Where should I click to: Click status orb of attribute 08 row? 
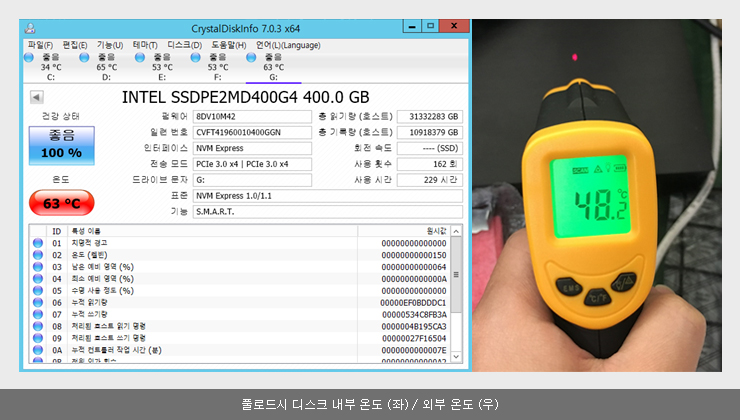click(38, 326)
